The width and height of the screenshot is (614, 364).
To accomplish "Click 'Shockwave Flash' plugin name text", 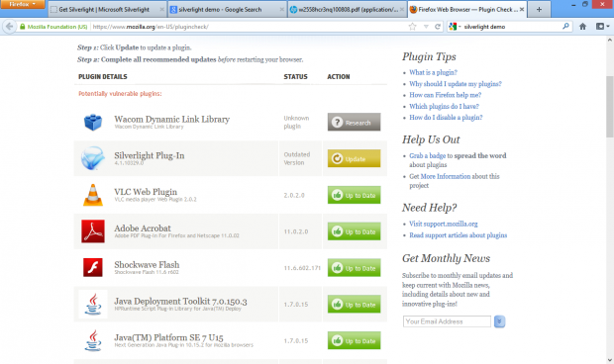I will tap(147, 265).
